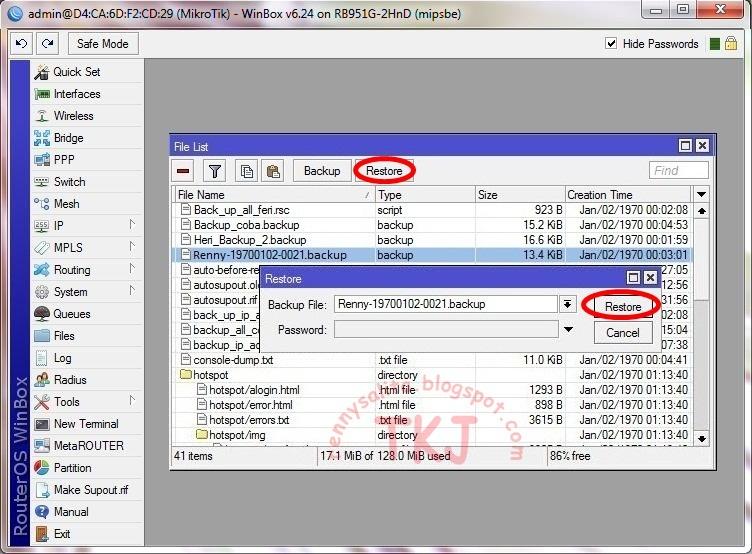
Task: Click the Undo arrow icon
Action: coord(22,44)
